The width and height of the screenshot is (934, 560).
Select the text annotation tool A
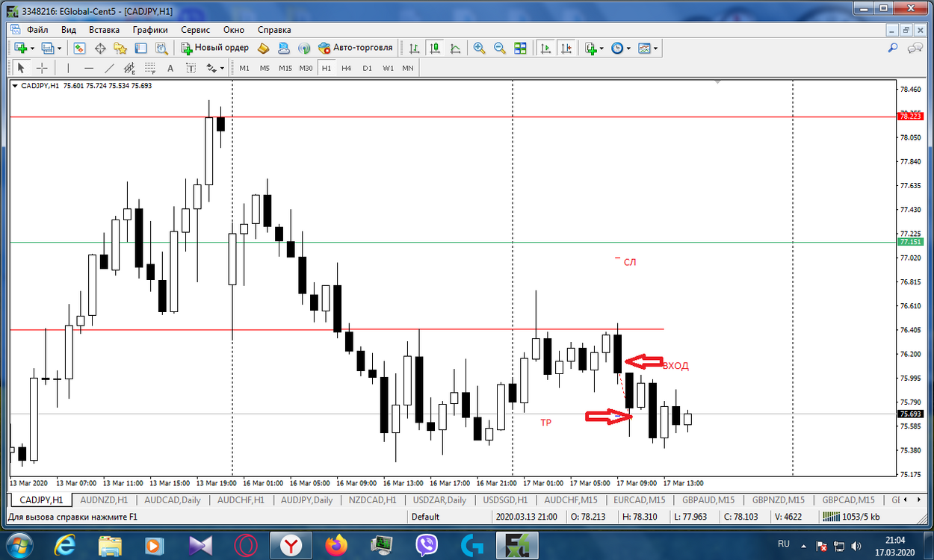click(170, 68)
